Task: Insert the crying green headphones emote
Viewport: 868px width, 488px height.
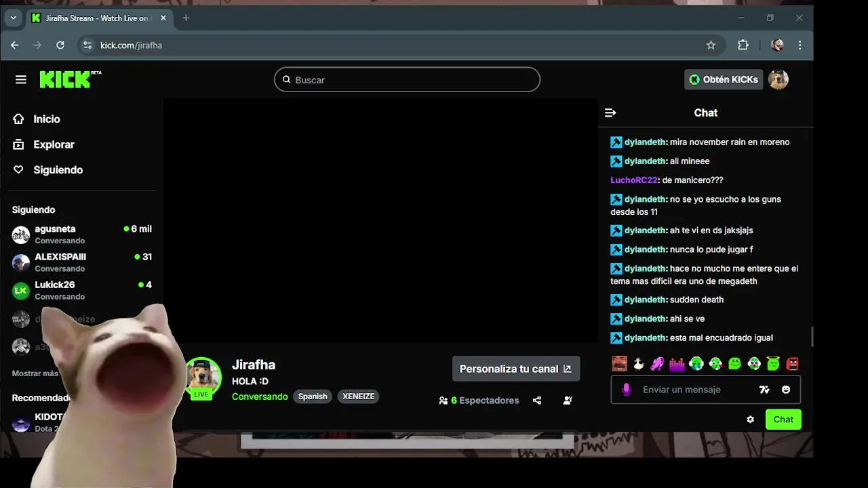Action: pos(696,364)
